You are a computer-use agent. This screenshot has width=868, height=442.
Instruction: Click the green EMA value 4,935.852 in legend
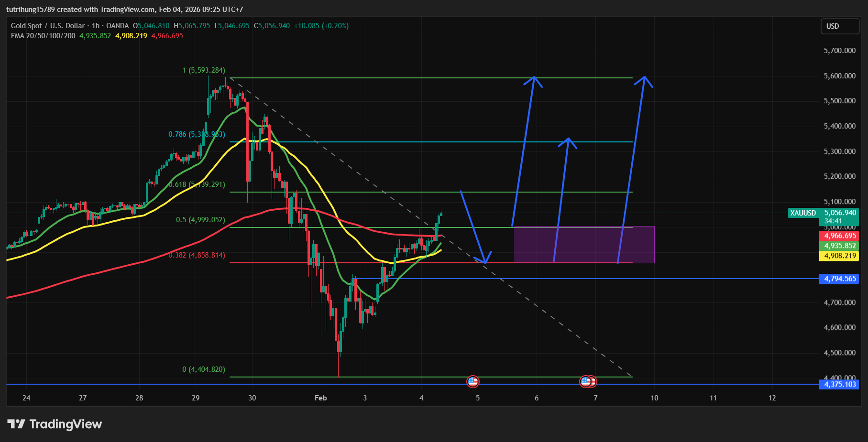[95, 36]
